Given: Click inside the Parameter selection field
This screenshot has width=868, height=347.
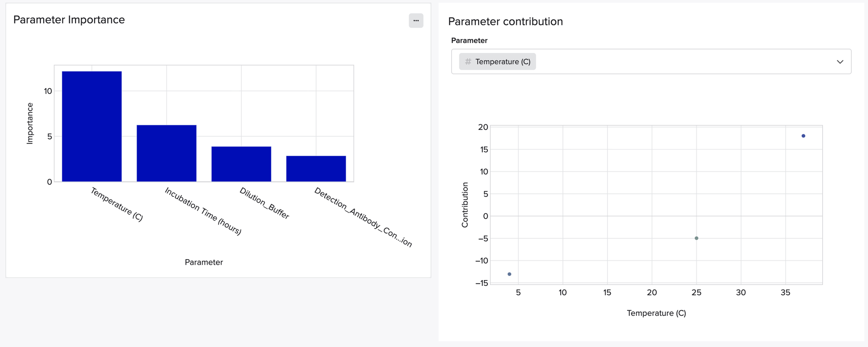Looking at the screenshot, I should 651,62.
